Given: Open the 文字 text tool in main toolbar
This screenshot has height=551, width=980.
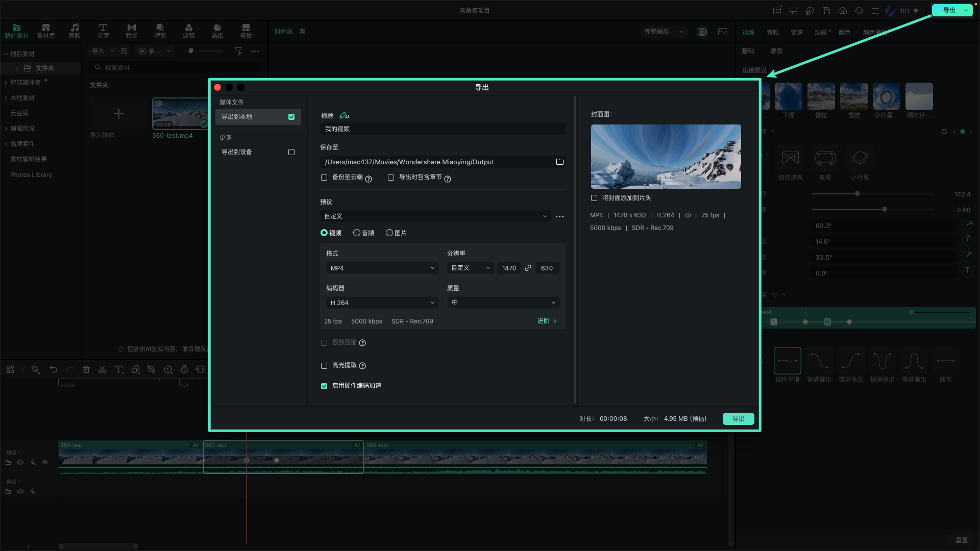Looking at the screenshot, I should (x=103, y=31).
